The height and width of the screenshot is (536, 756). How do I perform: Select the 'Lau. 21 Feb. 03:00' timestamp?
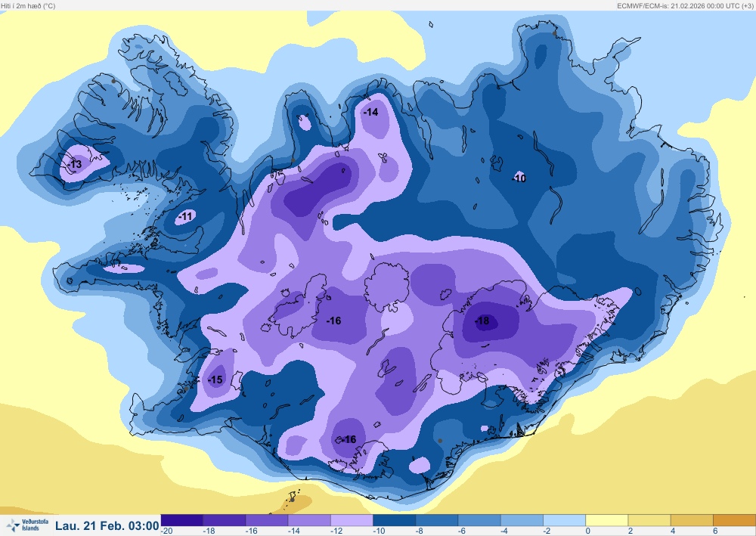pos(107,525)
